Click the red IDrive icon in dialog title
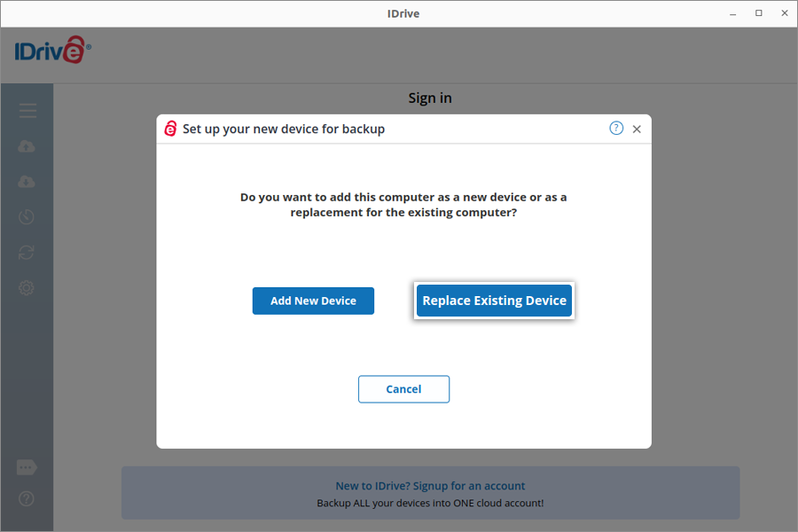 pos(171,129)
